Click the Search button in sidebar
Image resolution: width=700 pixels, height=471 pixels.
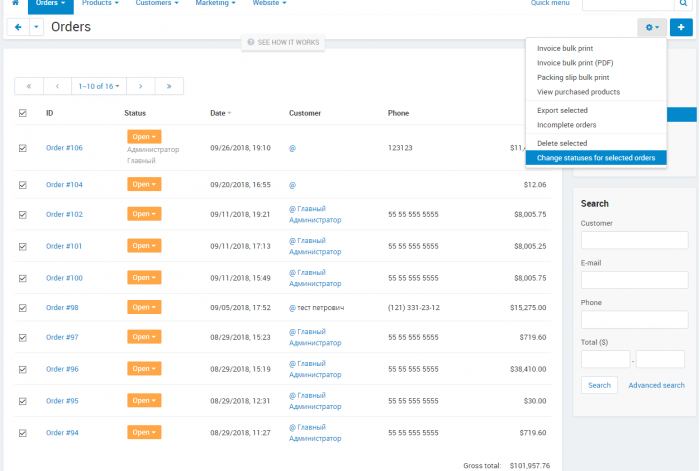599,385
